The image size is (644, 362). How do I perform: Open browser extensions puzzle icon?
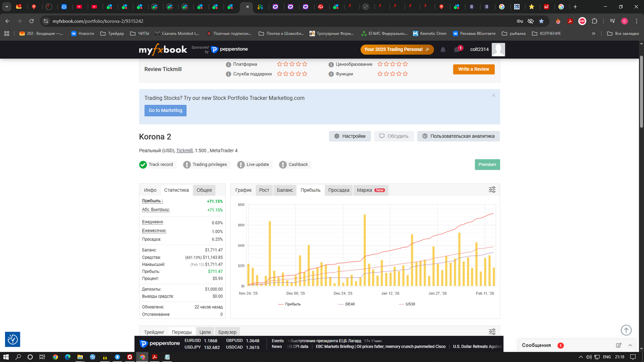pos(595,21)
